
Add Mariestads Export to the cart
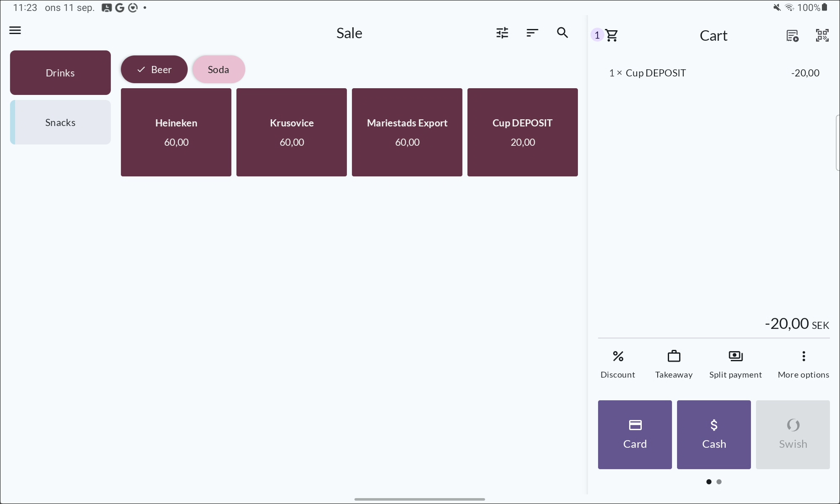tap(407, 132)
